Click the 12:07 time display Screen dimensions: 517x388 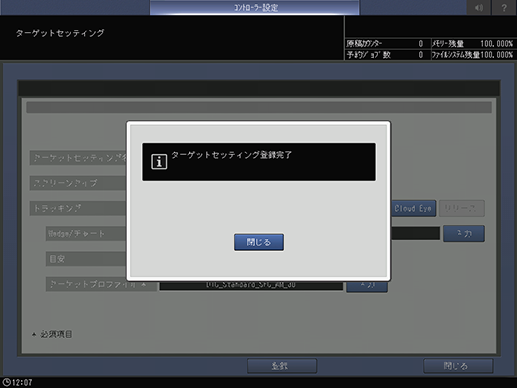coord(22,382)
